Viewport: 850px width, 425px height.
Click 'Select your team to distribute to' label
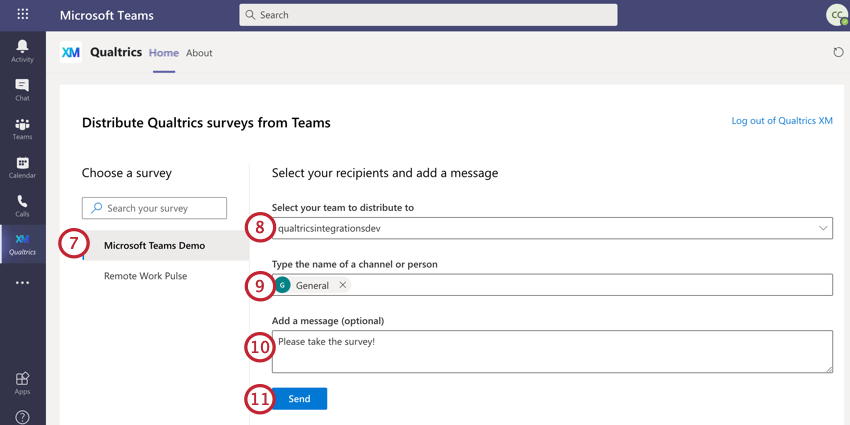[x=343, y=208]
